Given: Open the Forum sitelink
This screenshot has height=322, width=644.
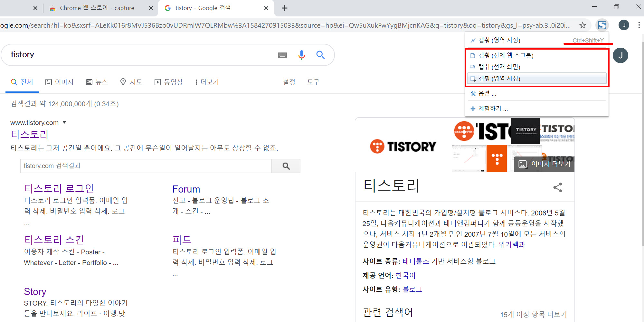Looking at the screenshot, I should tap(186, 189).
